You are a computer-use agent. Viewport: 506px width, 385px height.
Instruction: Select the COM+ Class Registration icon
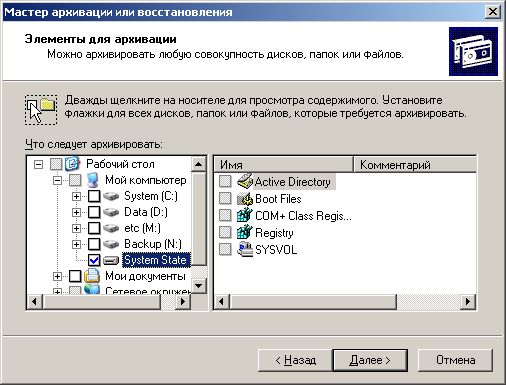(245, 215)
